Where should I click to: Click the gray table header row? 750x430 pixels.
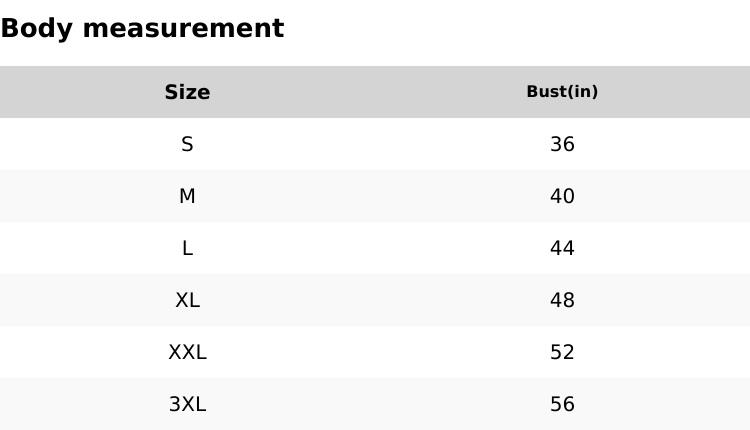[x=375, y=92]
